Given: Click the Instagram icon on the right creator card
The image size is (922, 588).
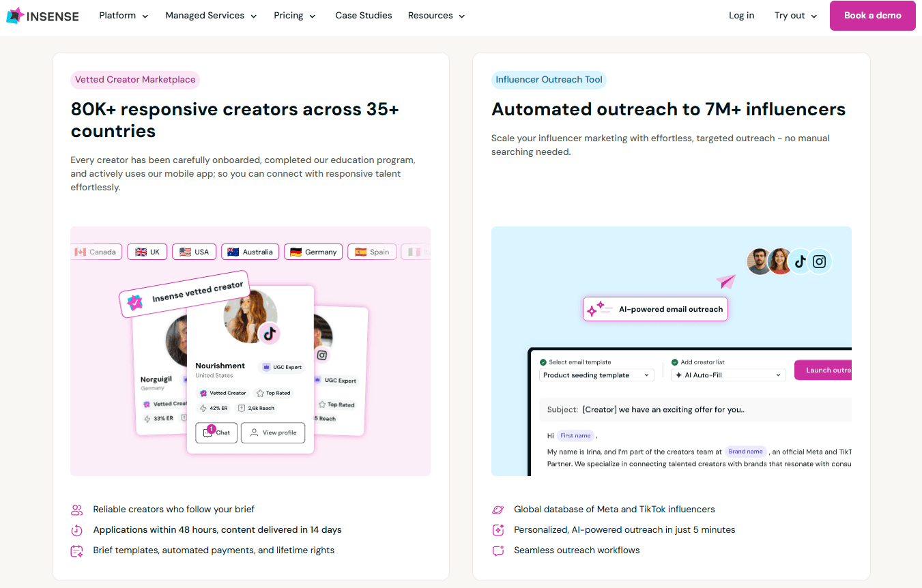Looking at the screenshot, I should pos(322,355).
